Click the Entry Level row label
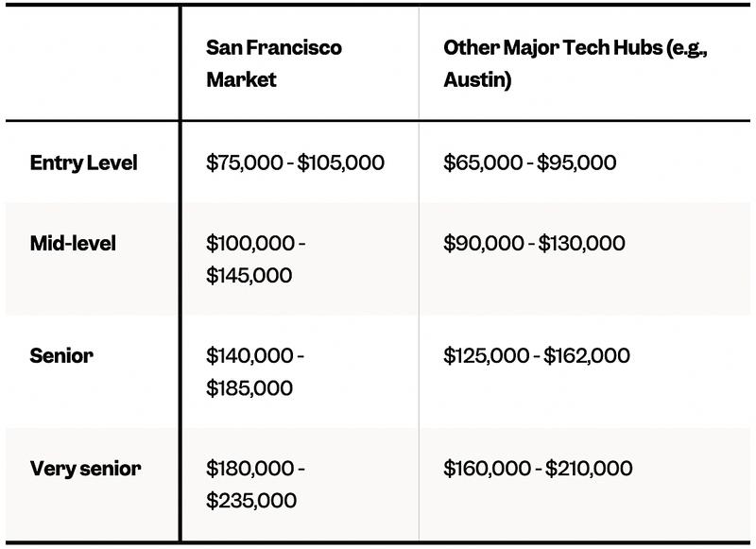The image size is (756, 549). (84, 163)
